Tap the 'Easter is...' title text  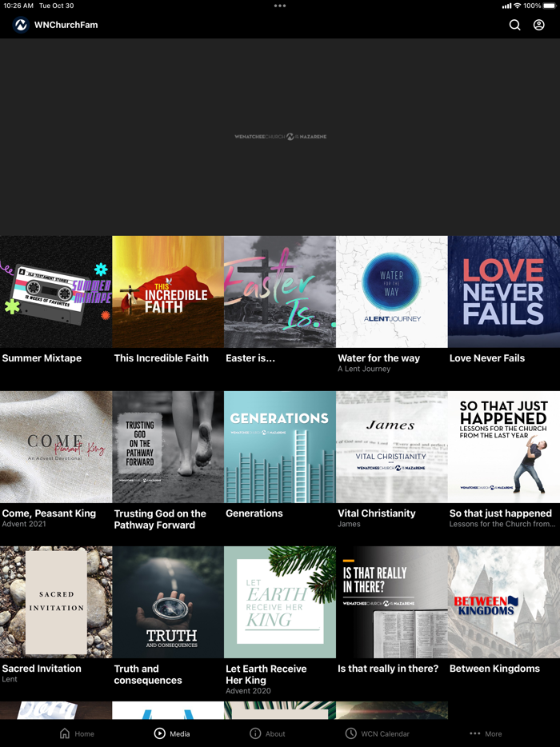250,358
